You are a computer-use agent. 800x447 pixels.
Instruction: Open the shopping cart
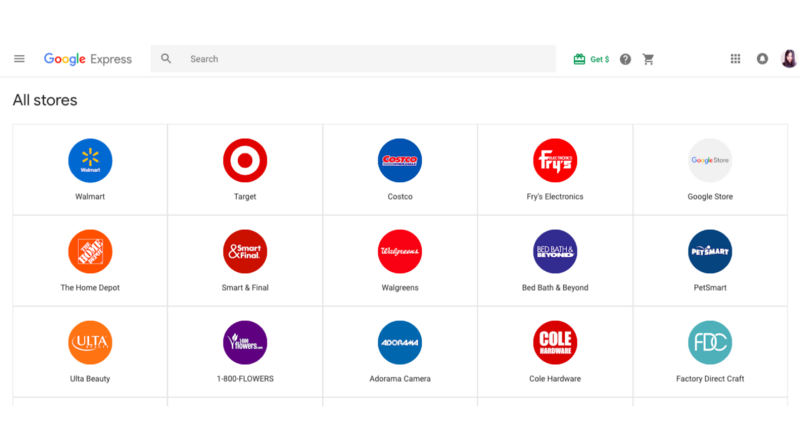[648, 59]
